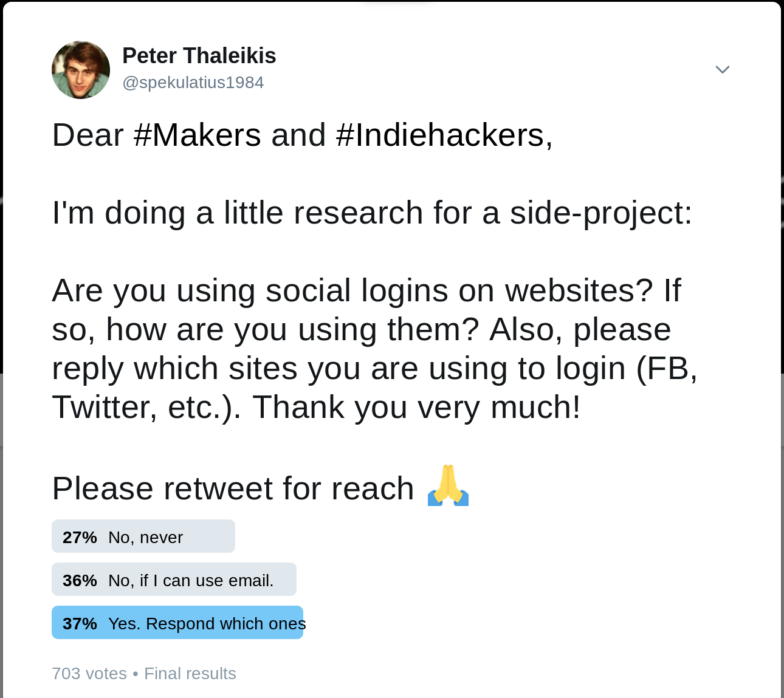This screenshot has width=784, height=698.
Task: Click the "703 votes" count
Action: (x=89, y=673)
